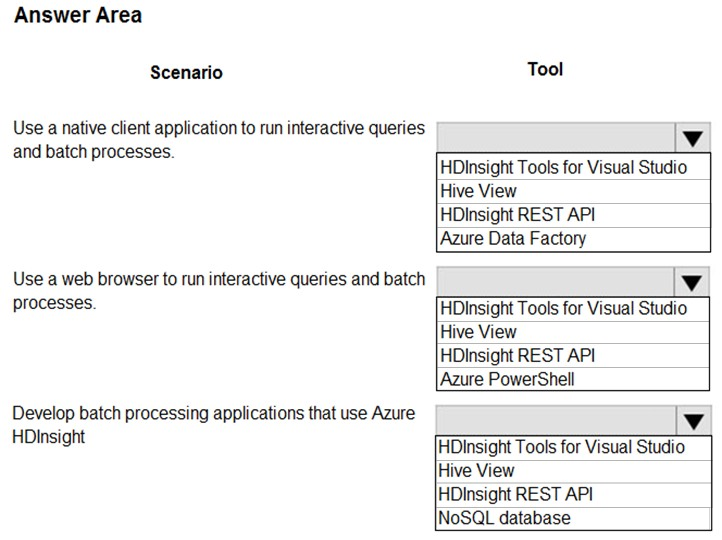Screen dimensions: 722x540
Task: Open the web browser scenario dropdown arrow
Action: click(x=692, y=283)
